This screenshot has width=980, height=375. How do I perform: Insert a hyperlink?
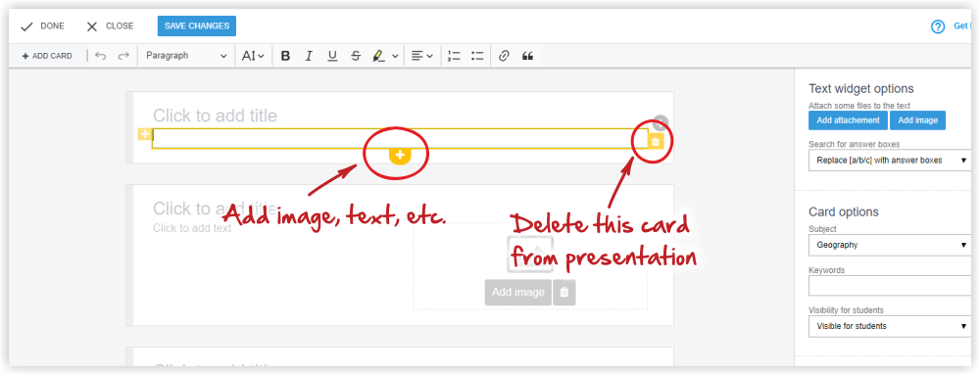point(504,56)
